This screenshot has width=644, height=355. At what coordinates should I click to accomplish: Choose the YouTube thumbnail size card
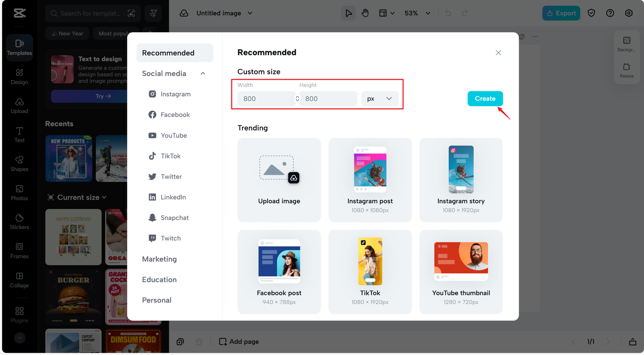461,272
